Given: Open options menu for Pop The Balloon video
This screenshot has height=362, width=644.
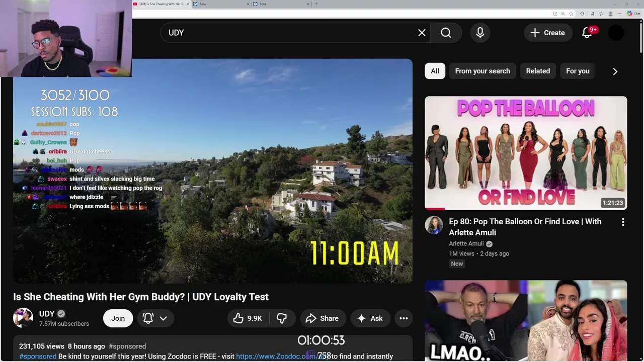Looking at the screenshot, I should (623, 222).
